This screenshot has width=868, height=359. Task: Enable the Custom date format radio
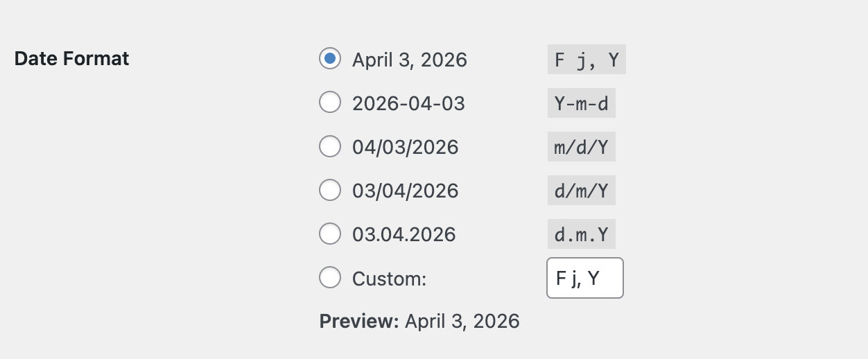(x=330, y=278)
